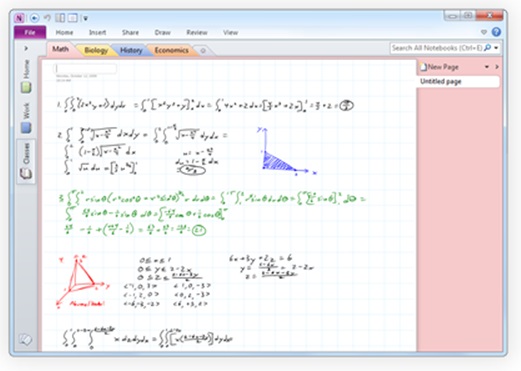Switch to the Economics section tab
Viewport: 521px width, 371px height.
[172, 50]
